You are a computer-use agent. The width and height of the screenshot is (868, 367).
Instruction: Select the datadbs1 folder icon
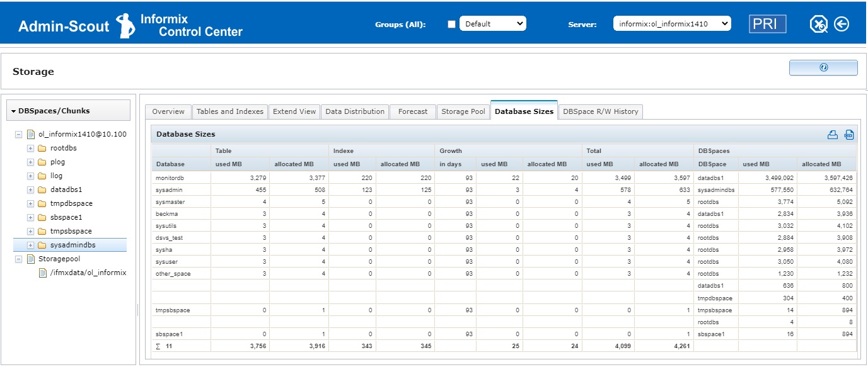click(x=42, y=189)
